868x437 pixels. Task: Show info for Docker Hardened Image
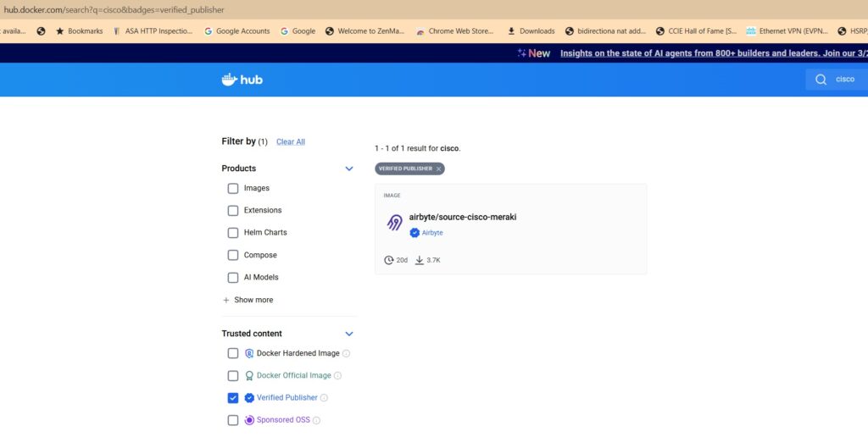[346, 353]
